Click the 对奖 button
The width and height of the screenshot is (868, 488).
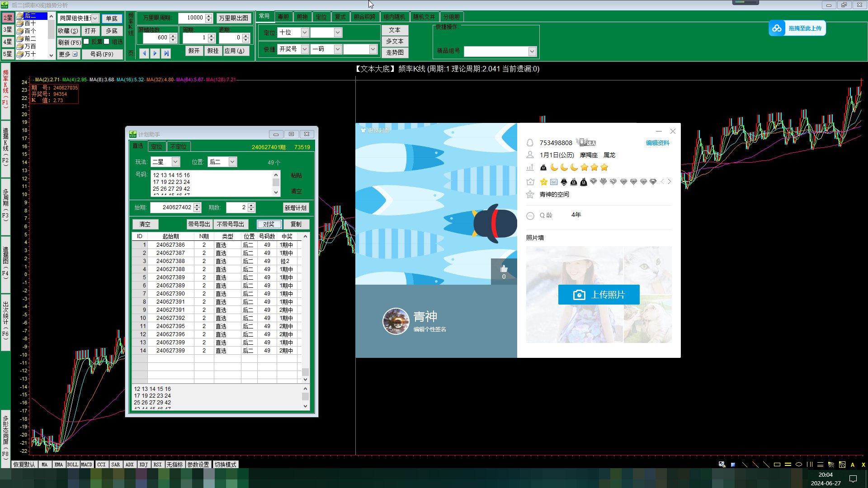269,224
